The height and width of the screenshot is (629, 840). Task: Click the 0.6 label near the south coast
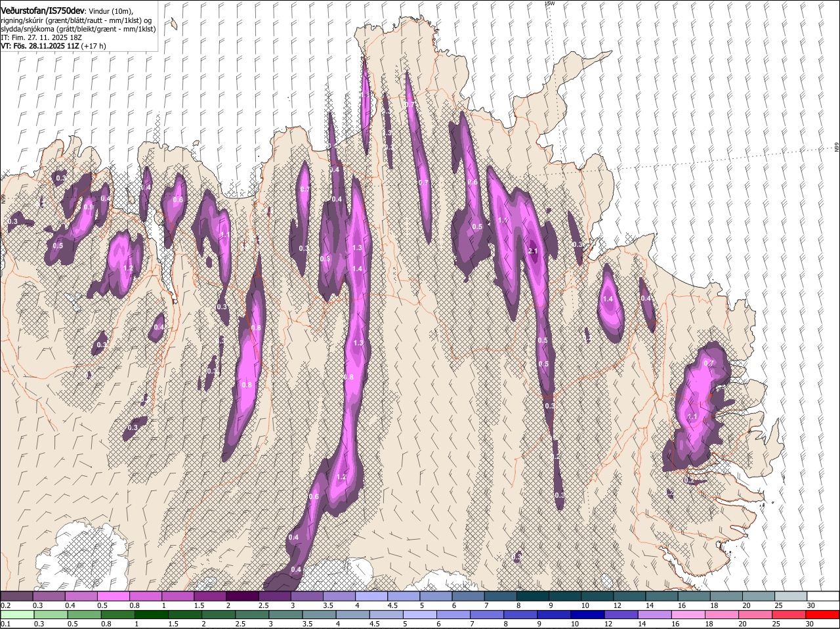[x=314, y=496]
